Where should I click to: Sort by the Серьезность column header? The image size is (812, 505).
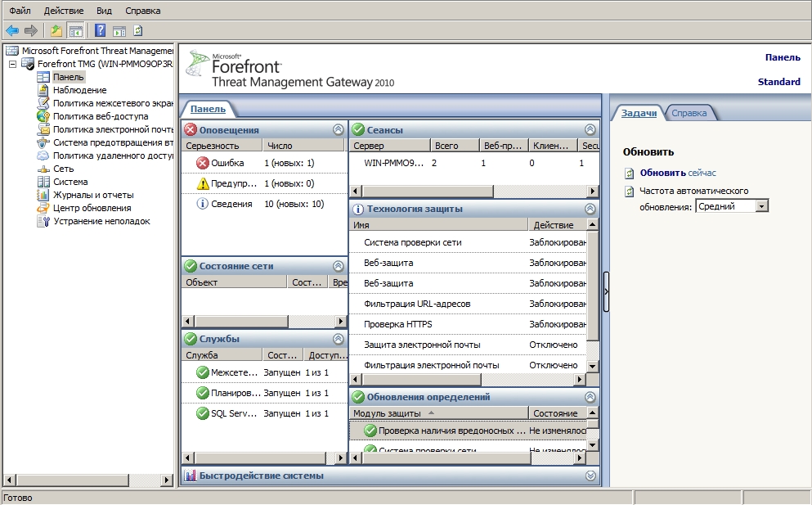pyautogui.click(x=222, y=146)
